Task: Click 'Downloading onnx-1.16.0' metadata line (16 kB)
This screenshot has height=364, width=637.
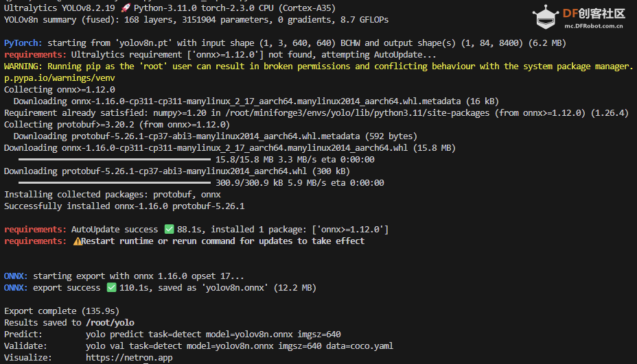Action: [256, 101]
